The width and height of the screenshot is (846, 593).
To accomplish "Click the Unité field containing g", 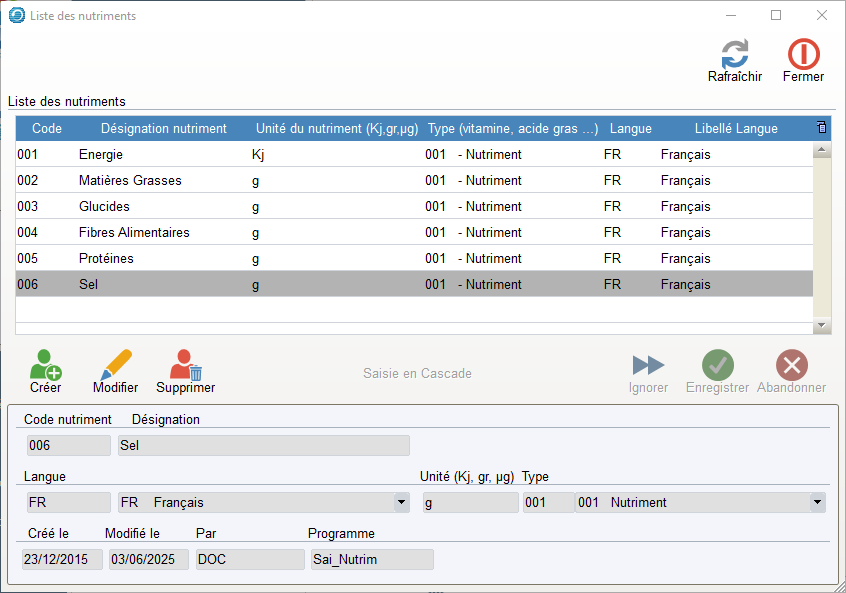I will point(470,502).
